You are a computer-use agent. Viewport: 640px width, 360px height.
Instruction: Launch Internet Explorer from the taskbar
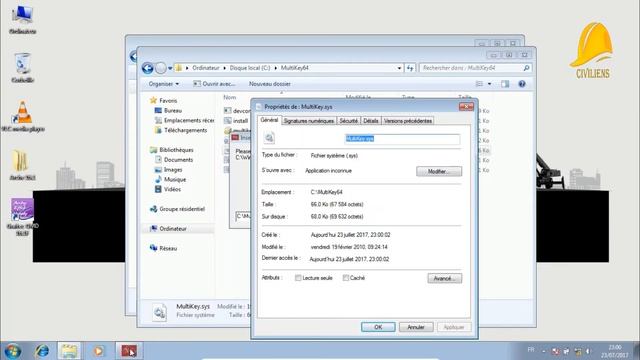pos(42,351)
